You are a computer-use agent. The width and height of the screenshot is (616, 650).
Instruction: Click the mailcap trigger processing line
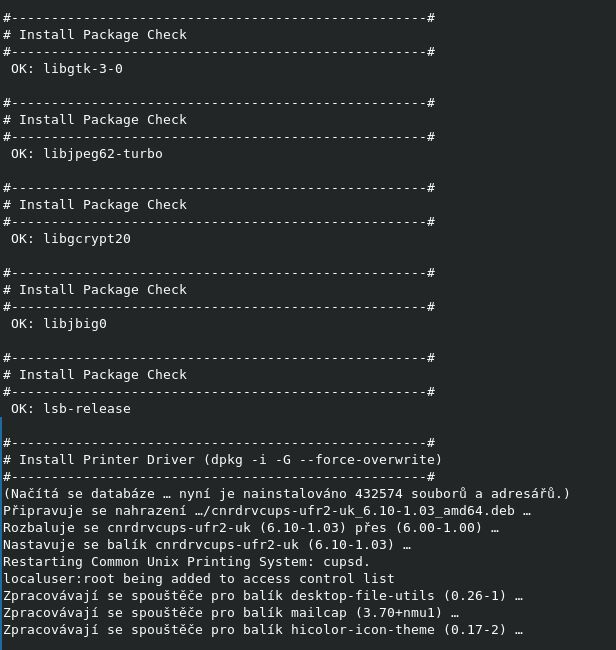231,613
